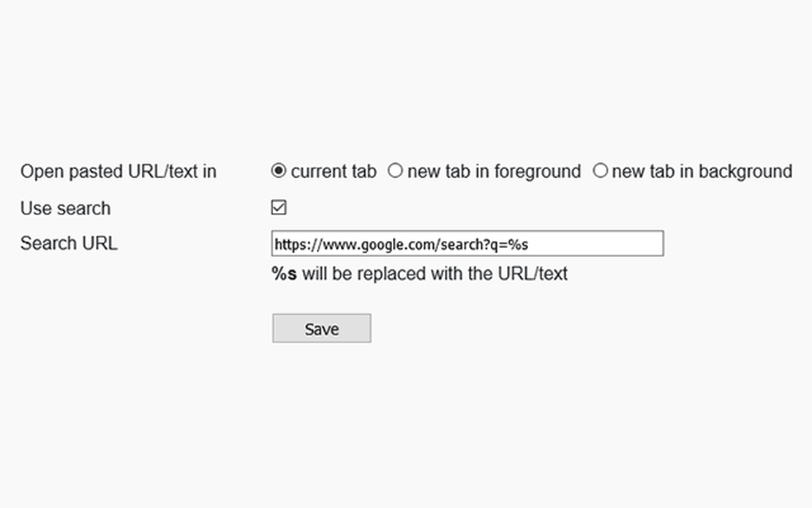812x508 pixels.
Task: Click the "new tab in background" label text
Action: click(x=702, y=171)
